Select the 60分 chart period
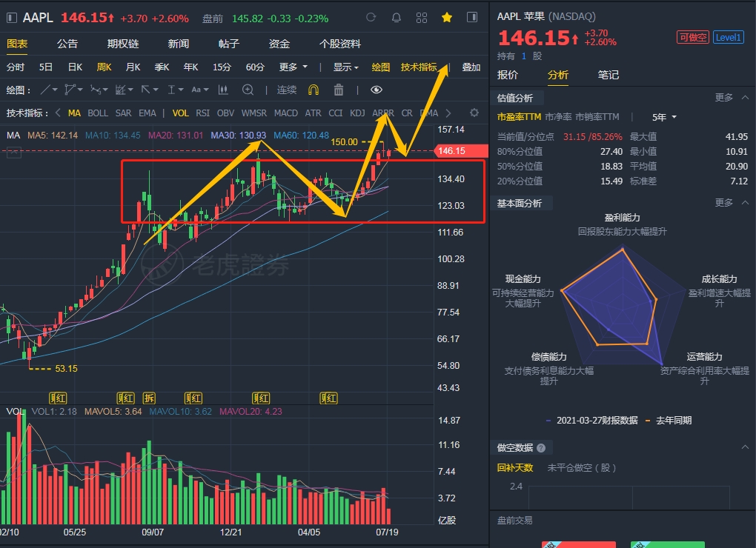The width and height of the screenshot is (756, 548). 255,67
